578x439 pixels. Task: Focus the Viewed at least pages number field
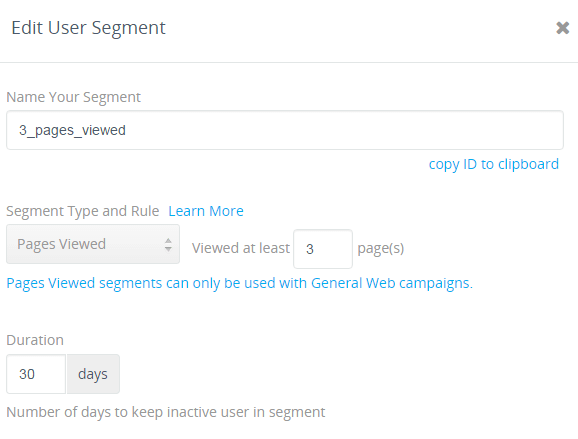click(323, 249)
